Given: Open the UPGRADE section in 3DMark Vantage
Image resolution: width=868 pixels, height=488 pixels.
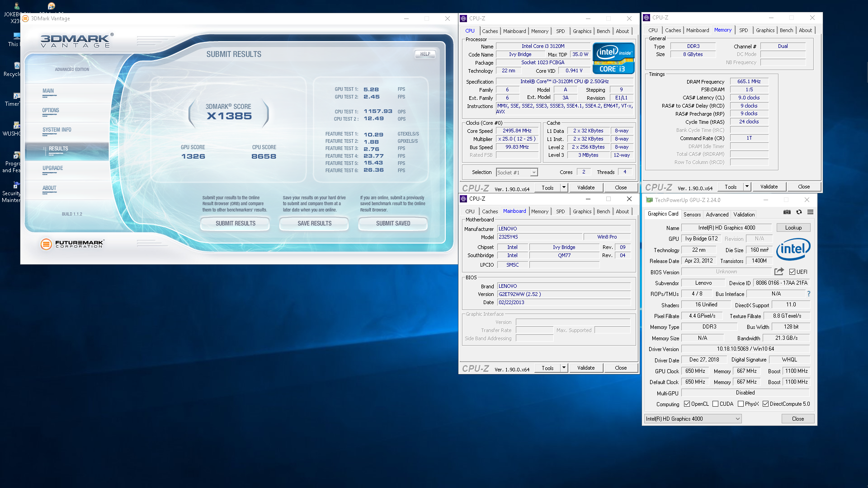Looking at the screenshot, I should pos(52,169).
